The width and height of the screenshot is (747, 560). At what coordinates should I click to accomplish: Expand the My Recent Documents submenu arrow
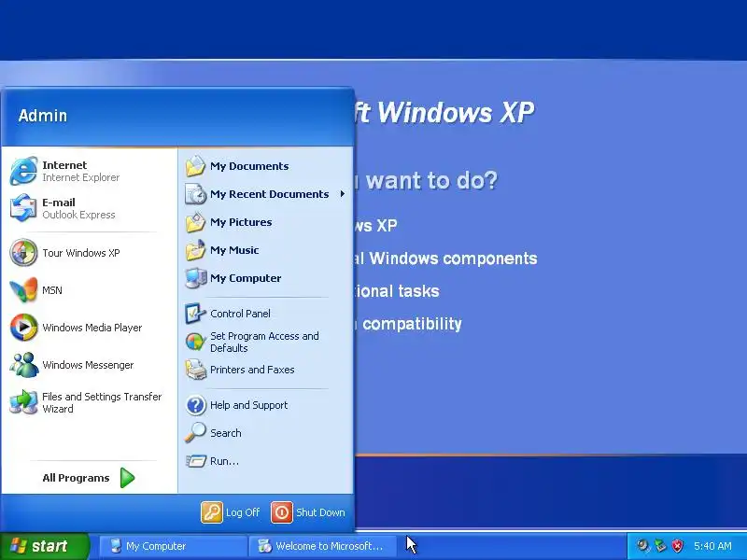point(343,194)
